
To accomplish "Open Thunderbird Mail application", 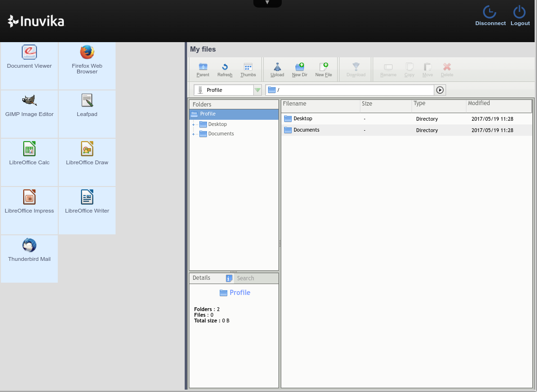I will click(x=29, y=250).
